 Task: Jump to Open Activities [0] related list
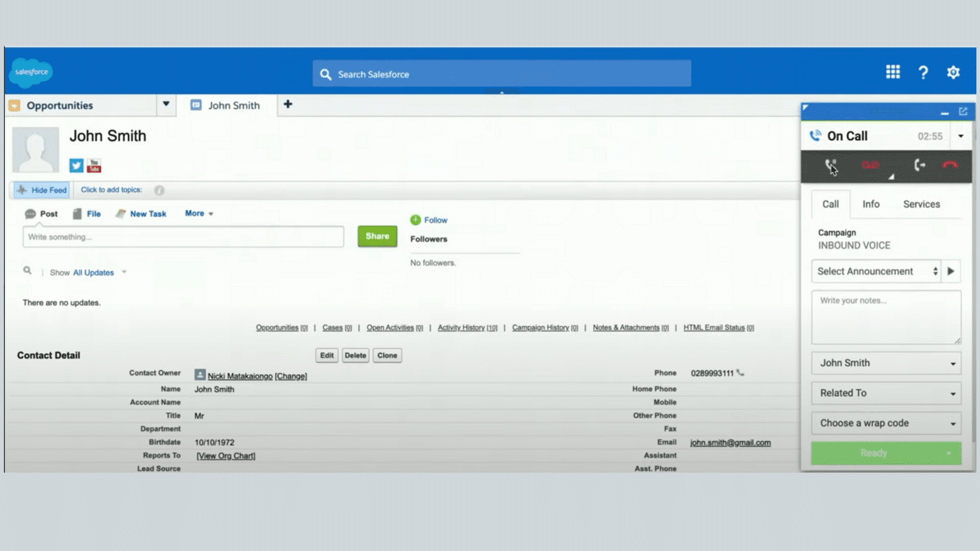tap(394, 328)
